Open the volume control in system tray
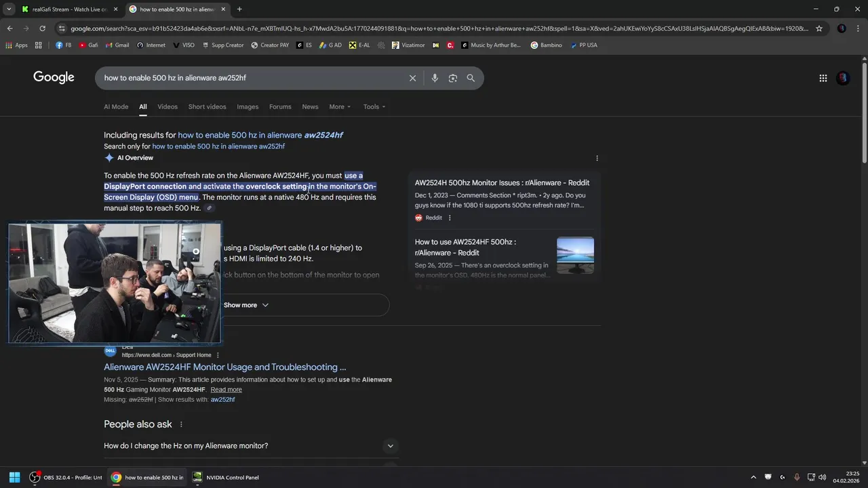Screen dimensions: 868x488 pyautogui.click(x=823, y=477)
